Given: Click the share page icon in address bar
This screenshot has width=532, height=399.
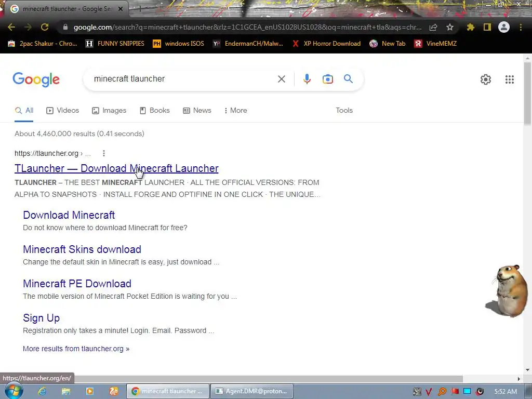Looking at the screenshot, I should click(433, 27).
